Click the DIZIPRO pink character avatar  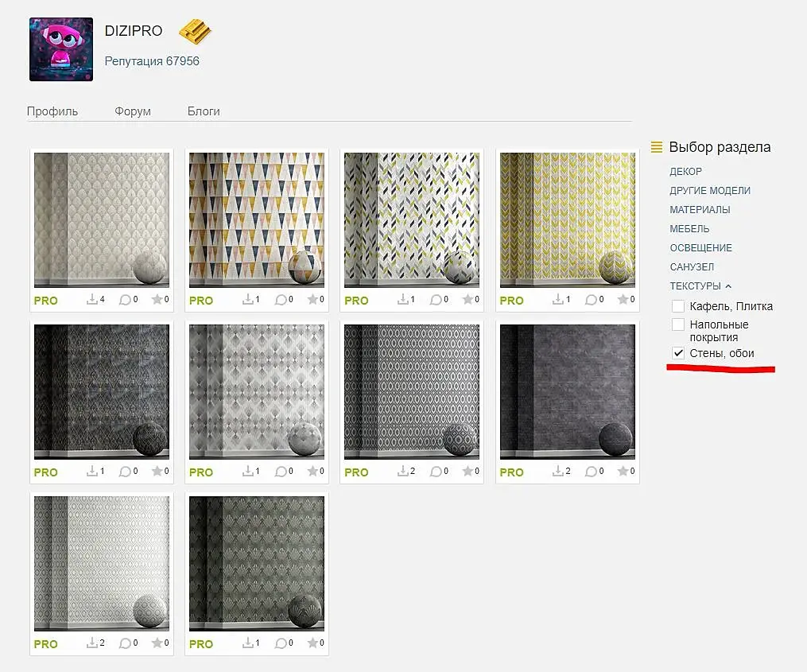[61, 49]
